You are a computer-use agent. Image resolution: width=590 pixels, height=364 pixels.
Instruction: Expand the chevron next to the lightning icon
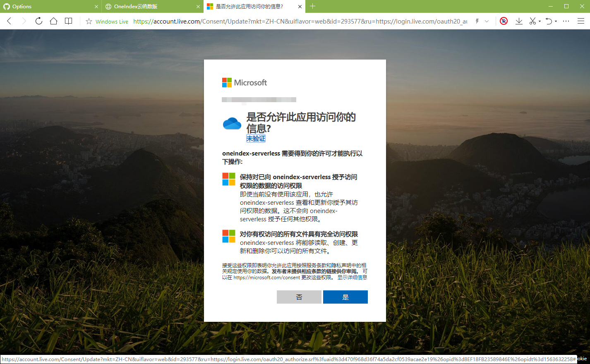tap(486, 22)
